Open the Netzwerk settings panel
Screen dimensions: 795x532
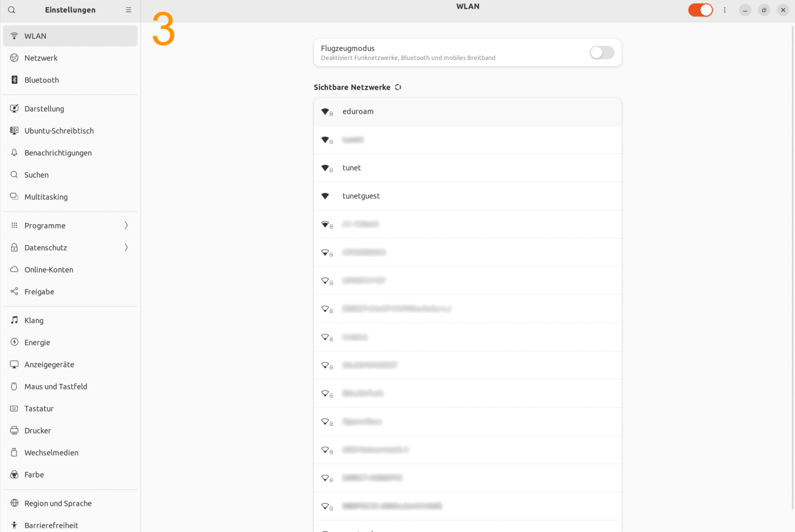[70, 58]
